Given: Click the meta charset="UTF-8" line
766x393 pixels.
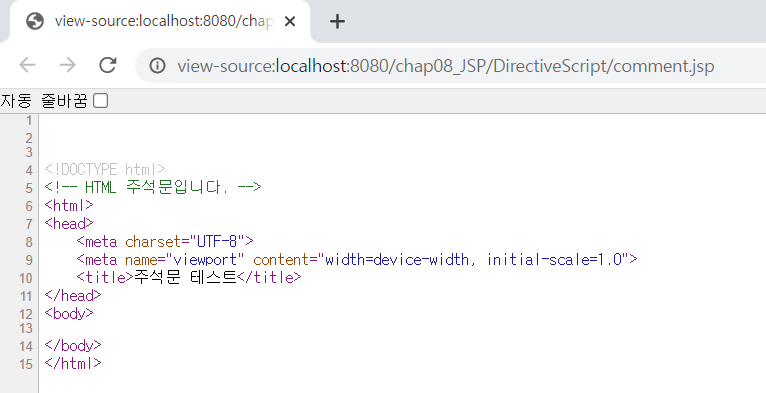Looking at the screenshot, I should point(165,241).
